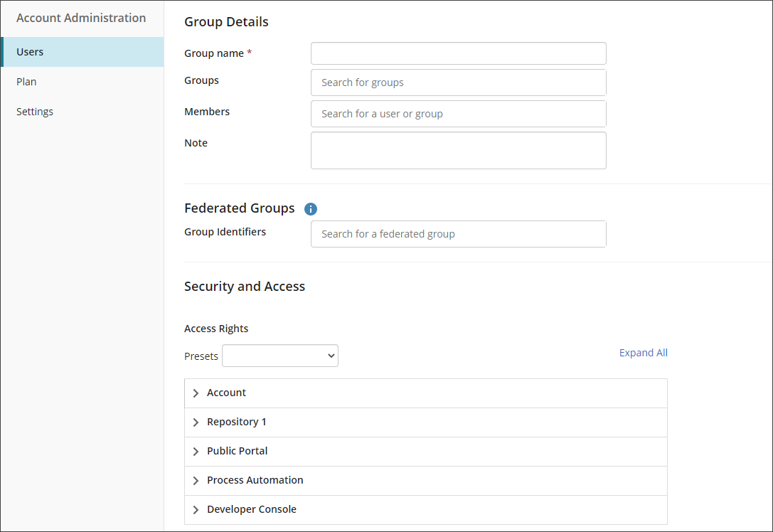
Task: Select Users in the sidebar
Action: pyautogui.click(x=30, y=52)
